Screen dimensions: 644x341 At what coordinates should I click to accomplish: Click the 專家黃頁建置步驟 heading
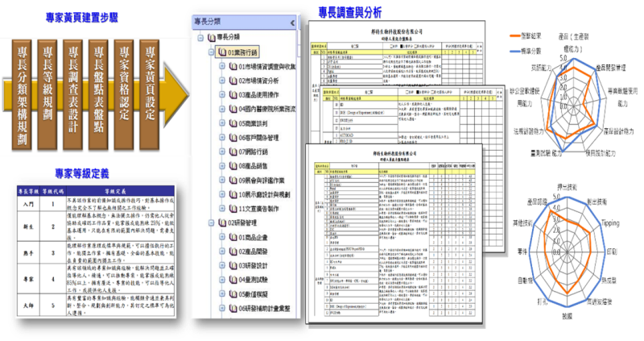(x=82, y=18)
